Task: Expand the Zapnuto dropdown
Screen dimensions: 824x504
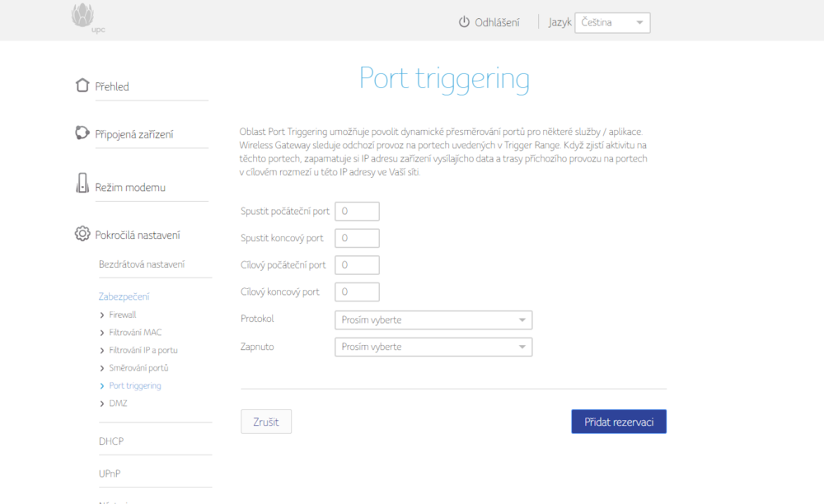Action: click(x=433, y=348)
